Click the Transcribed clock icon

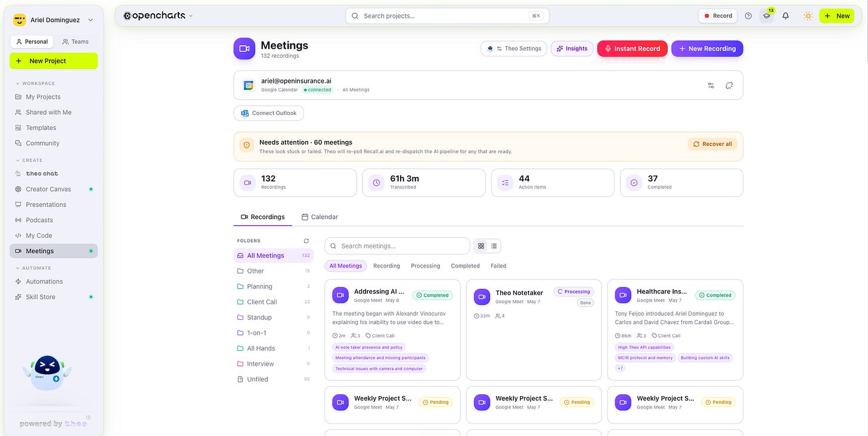point(376,183)
